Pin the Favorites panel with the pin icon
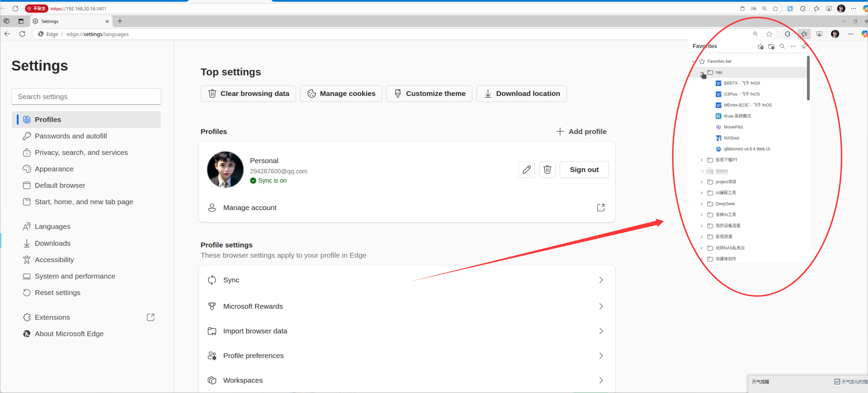Screen dimensions: 868x393 804,46
